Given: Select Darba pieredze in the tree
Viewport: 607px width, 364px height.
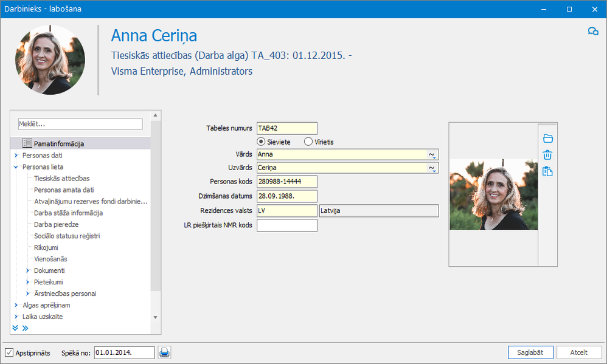Looking at the screenshot, I should (56, 224).
